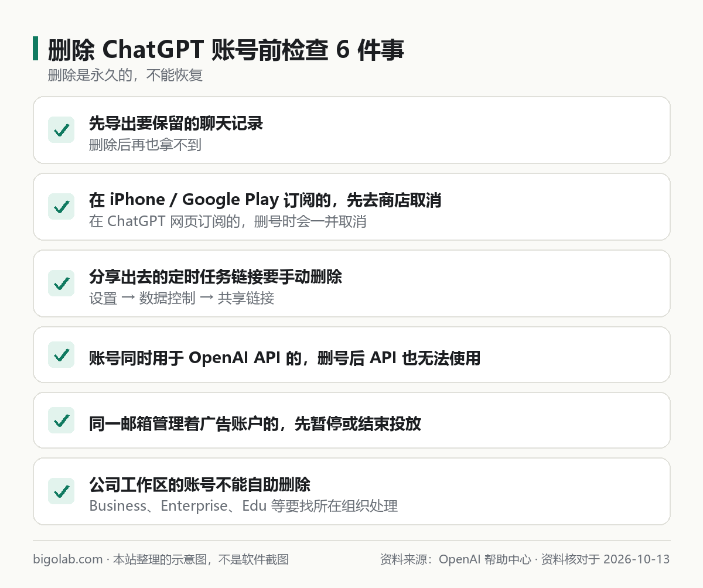The height and width of the screenshot is (588, 703).
Task: Click the text 同一邮箱管理着广告账户的，先暂停或结束投放
Action: 255,423
